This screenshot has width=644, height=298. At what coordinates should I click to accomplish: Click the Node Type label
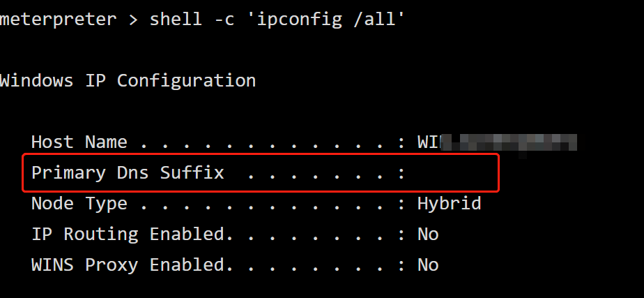click(79, 204)
